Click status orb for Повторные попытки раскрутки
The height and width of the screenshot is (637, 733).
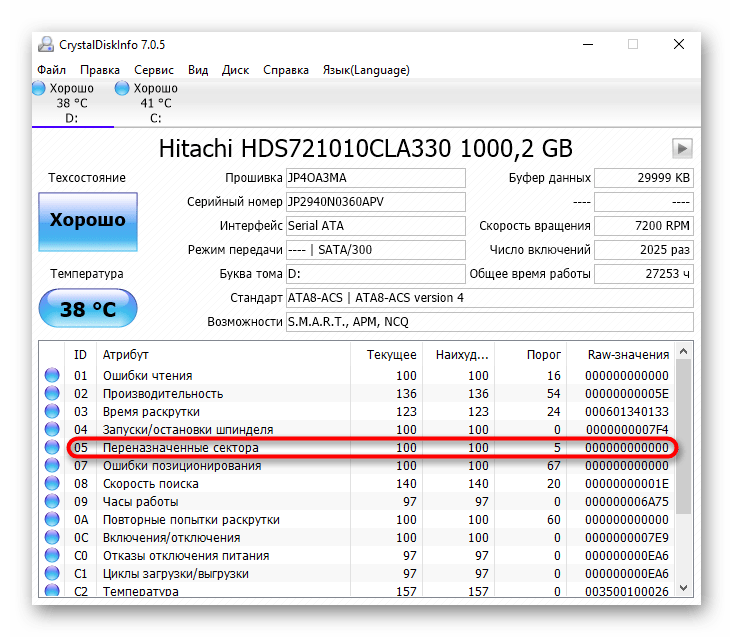[52, 519]
